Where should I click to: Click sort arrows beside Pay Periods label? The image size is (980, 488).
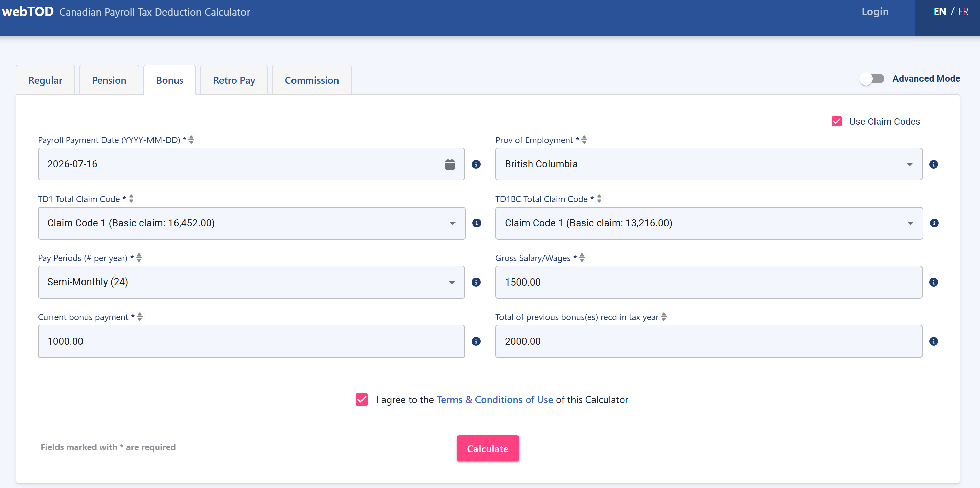point(139,258)
